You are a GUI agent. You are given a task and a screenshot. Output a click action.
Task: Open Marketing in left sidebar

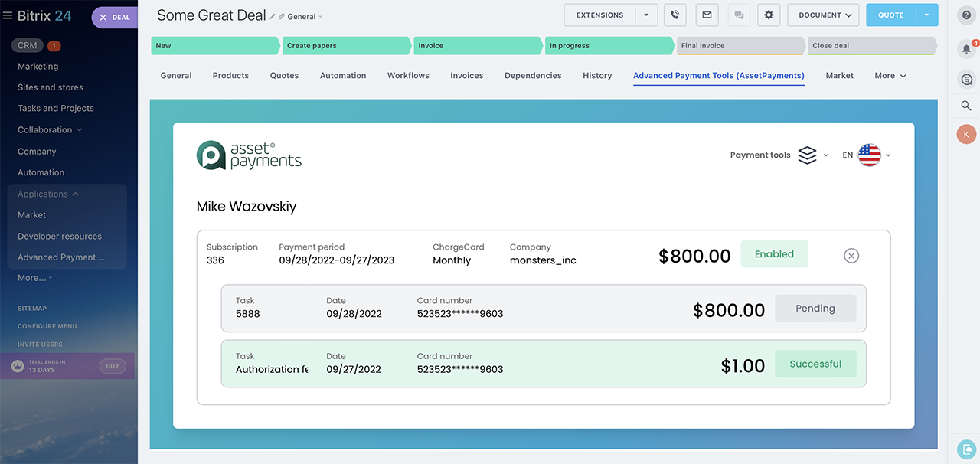pyautogui.click(x=38, y=67)
